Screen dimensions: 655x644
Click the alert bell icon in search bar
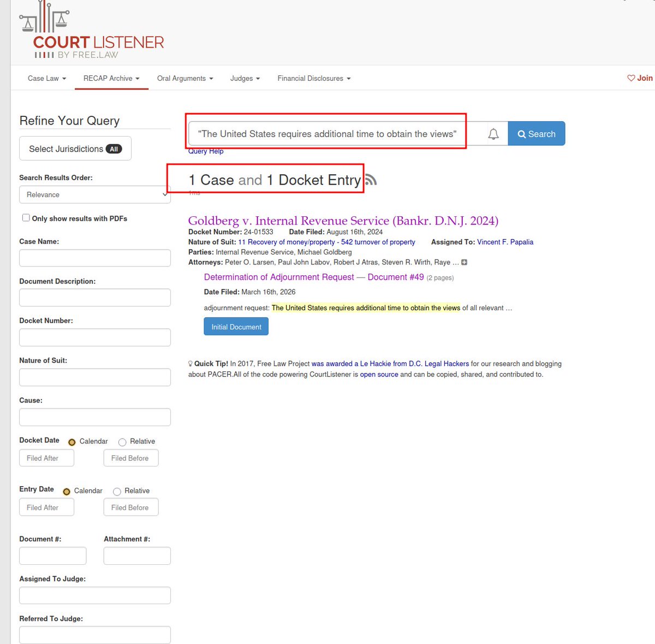click(493, 134)
